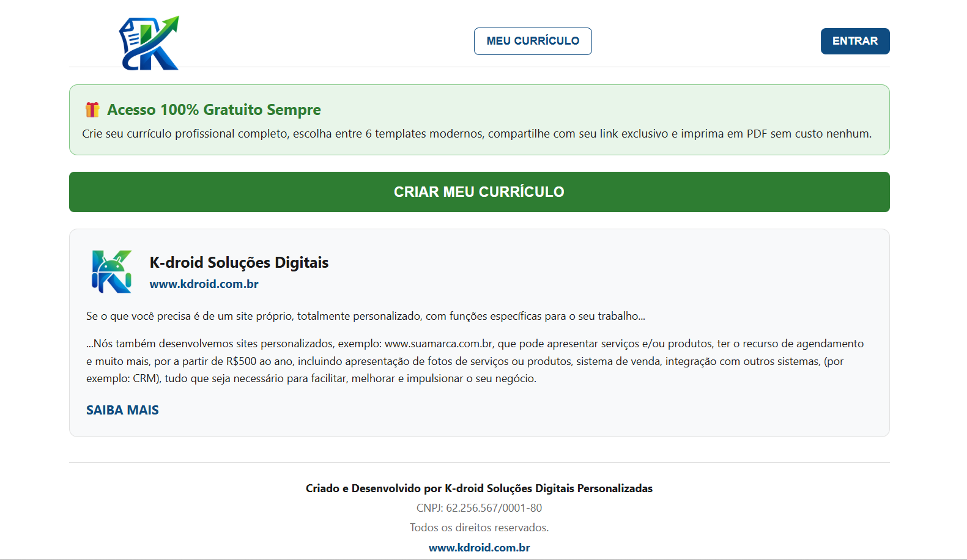The image size is (967, 560).
Task: Click the paragraph mentioning www.suamarca.com.br
Action: coord(476,361)
